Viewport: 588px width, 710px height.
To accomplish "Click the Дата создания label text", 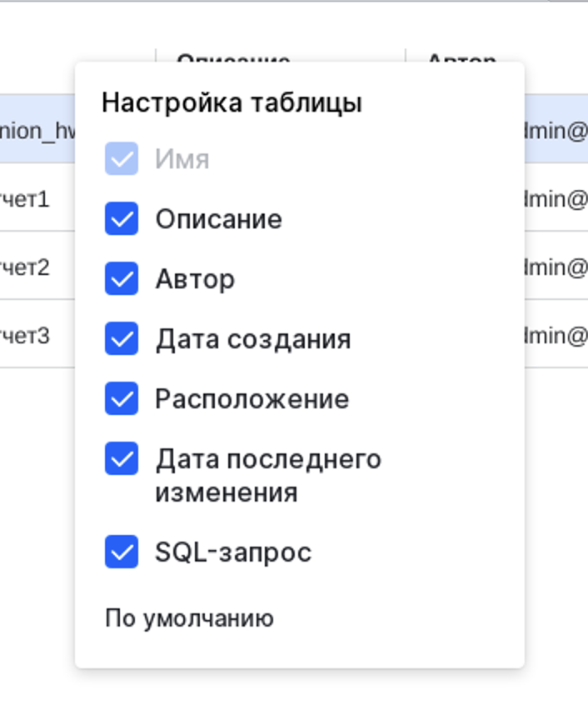I will click(252, 339).
